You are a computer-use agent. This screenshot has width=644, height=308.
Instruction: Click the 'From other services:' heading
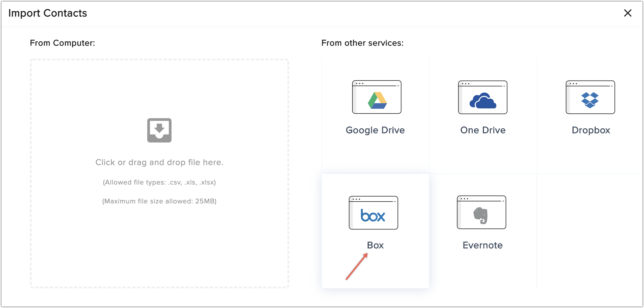362,43
